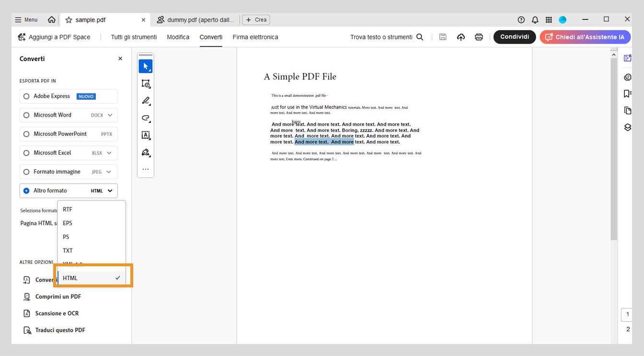The width and height of the screenshot is (644, 356).
Task: Select TXT from the format list
Action: click(67, 250)
